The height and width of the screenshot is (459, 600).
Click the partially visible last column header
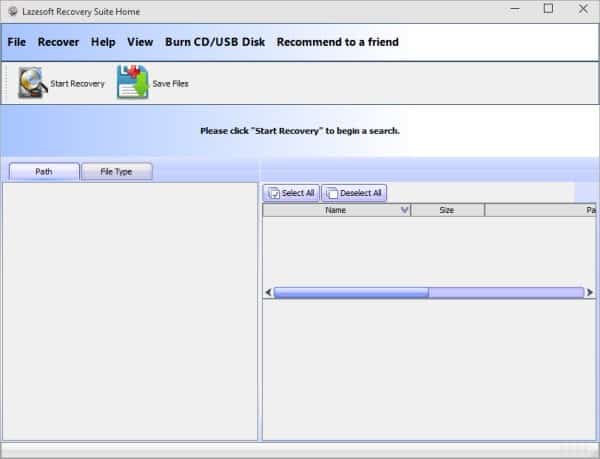[540, 210]
